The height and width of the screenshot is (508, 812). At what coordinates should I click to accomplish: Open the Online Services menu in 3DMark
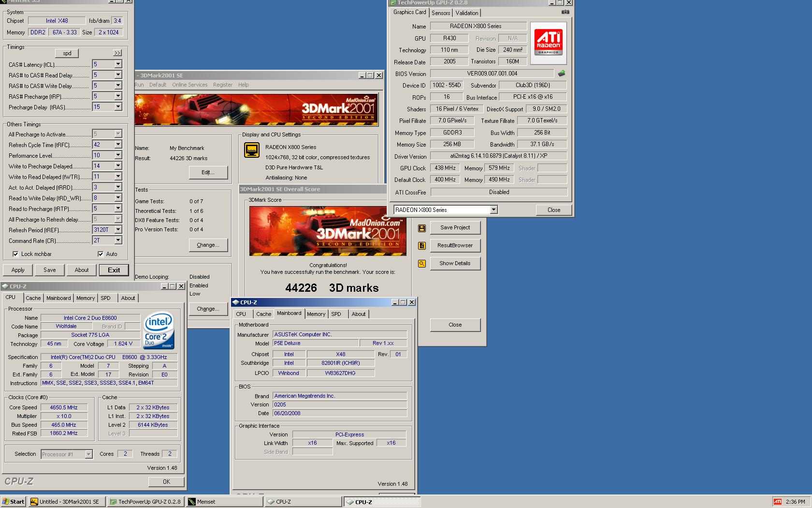pyautogui.click(x=189, y=85)
